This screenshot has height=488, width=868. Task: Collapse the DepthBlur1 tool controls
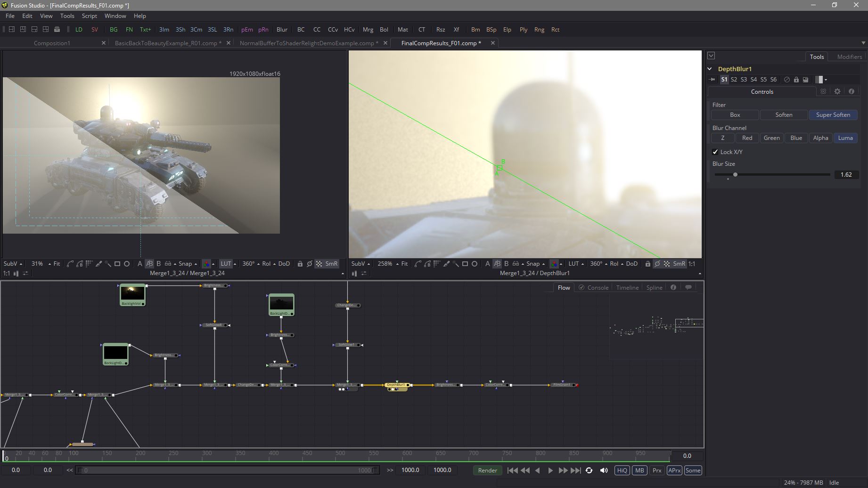tap(710, 69)
